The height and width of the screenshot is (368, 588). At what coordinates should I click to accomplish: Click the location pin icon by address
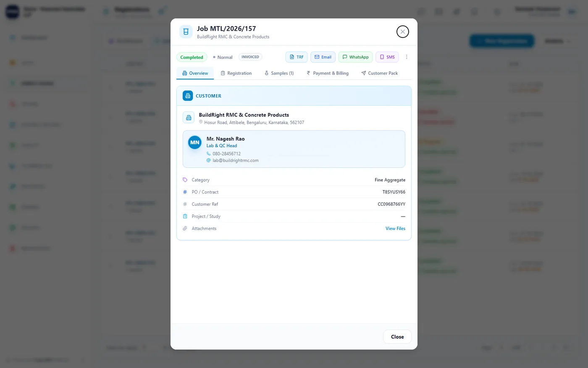click(x=201, y=122)
